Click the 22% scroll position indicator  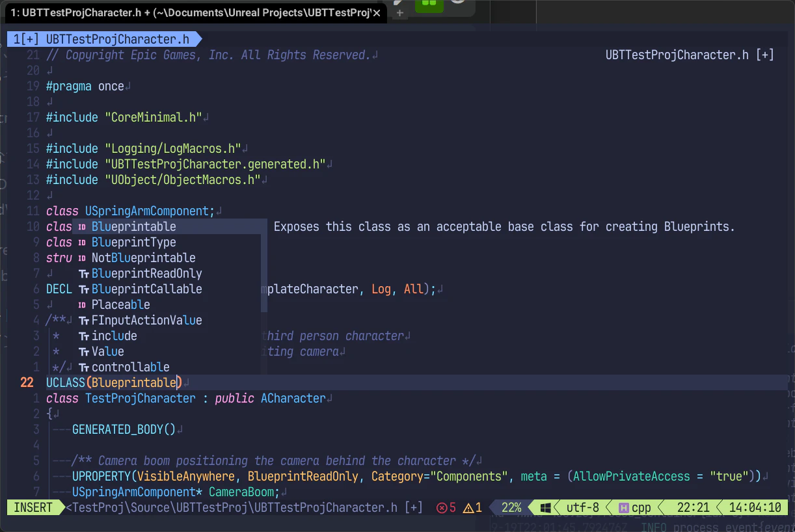point(511,507)
